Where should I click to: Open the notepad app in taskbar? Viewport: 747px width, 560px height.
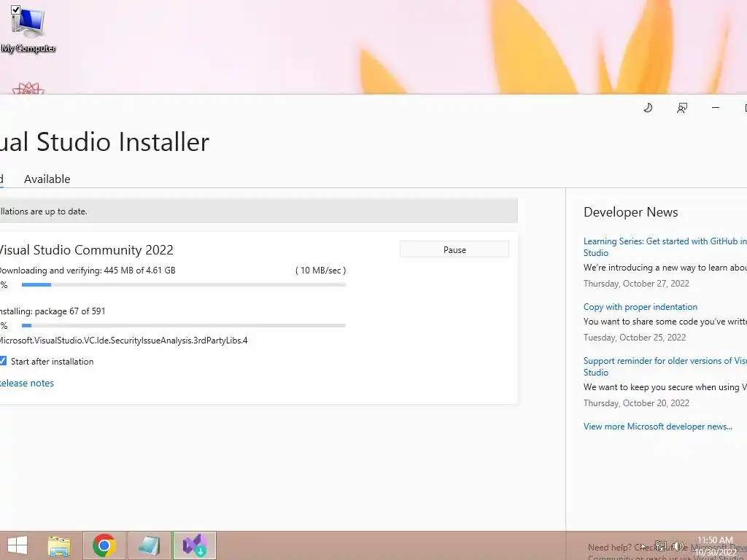[x=149, y=545]
